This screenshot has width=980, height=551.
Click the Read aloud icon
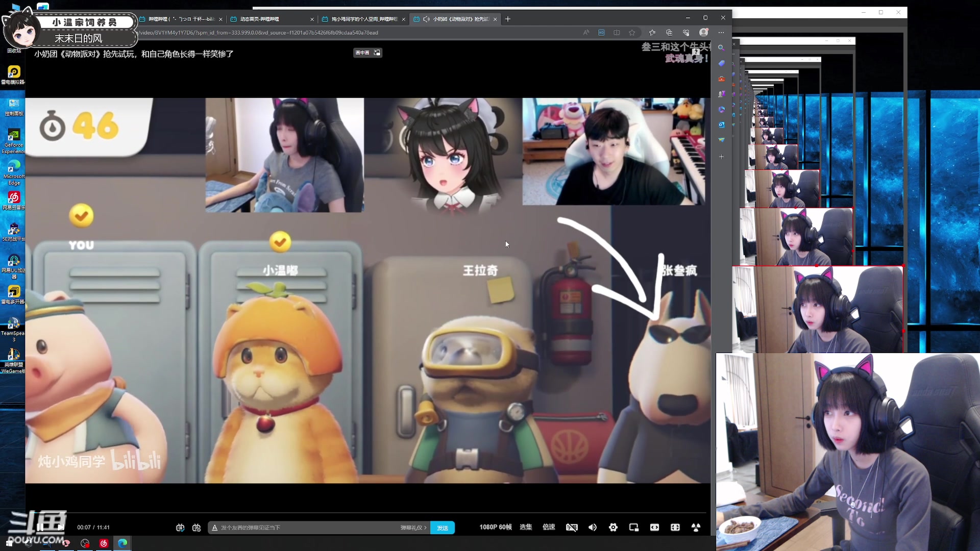pyautogui.click(x=586, y=33)
